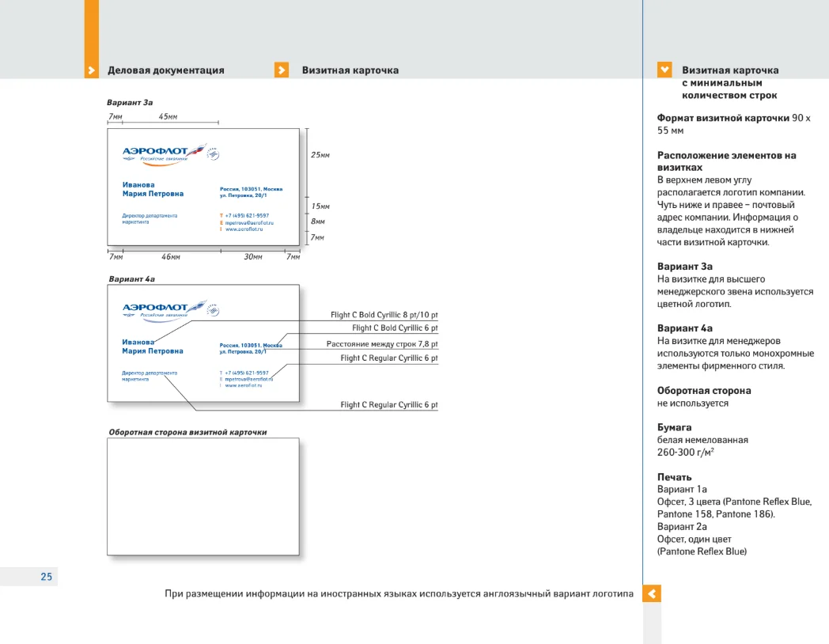Click the orange left arrow after the footer note
The width and height of the screenshot is (829, 644).
point(652,593)
